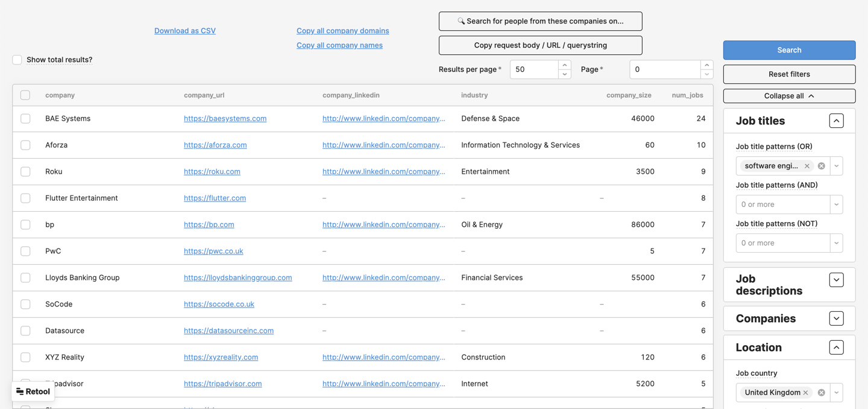Decrease the Page number value
This screenshot has width=868, height=409.
(706, 74)
